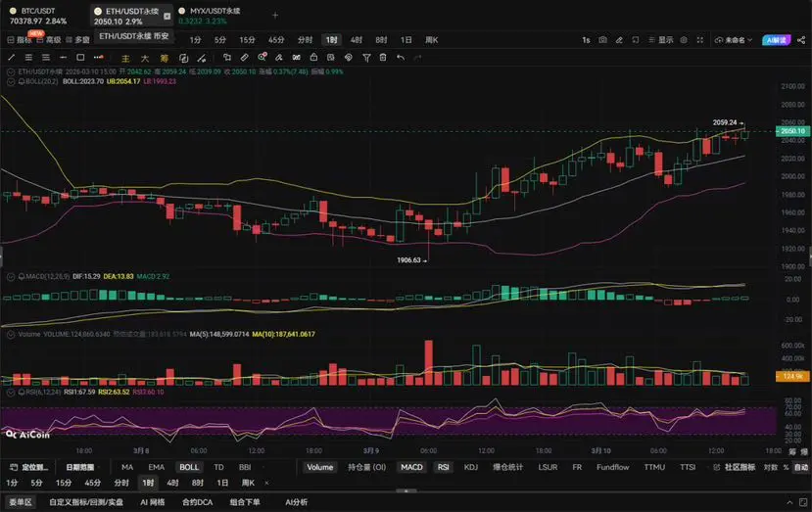Open the 日期范围 date range selector
812x512 pixels.
80,467
